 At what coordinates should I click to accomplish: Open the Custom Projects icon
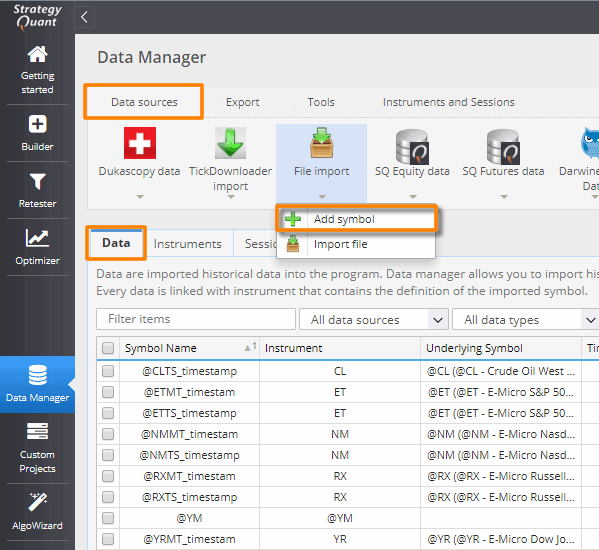37,431
